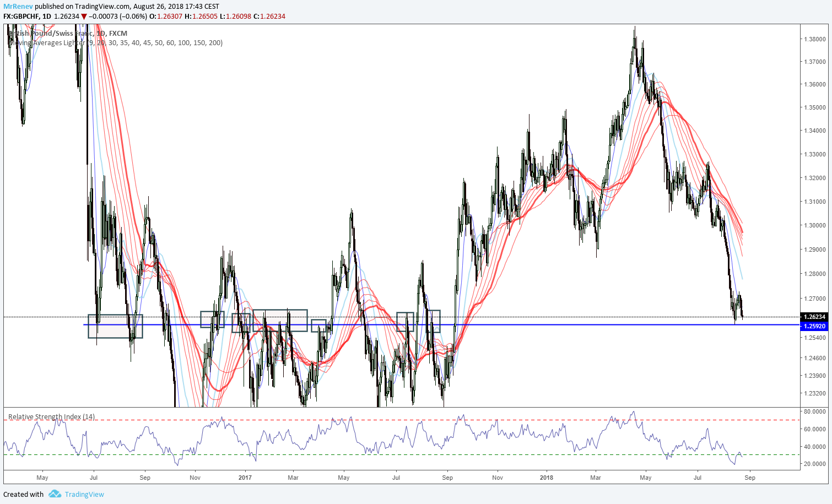This screenshot has height=504, width=832.
Task: Click the 1.27000 price axis label
Action: 814,299
